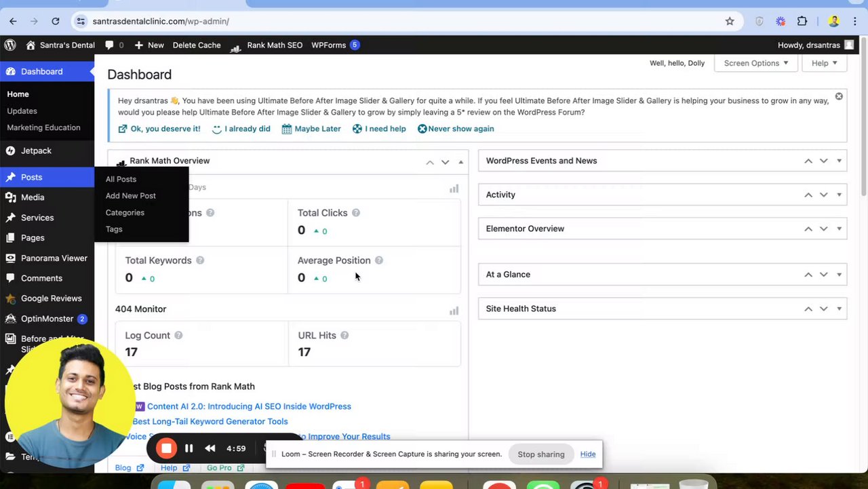This screenshot has height=489, width=868.
Task: Expand the Activity panel
Action: click(x=839, y=195)
